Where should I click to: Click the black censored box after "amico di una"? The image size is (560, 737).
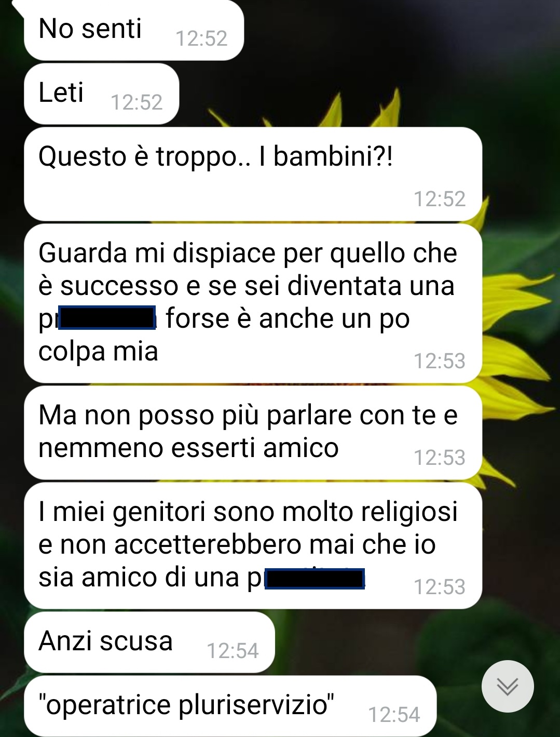(x=315, y=579)
